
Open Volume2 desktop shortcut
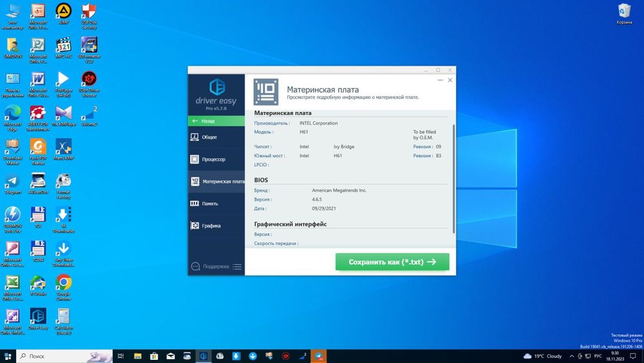(x=89, y=115)
